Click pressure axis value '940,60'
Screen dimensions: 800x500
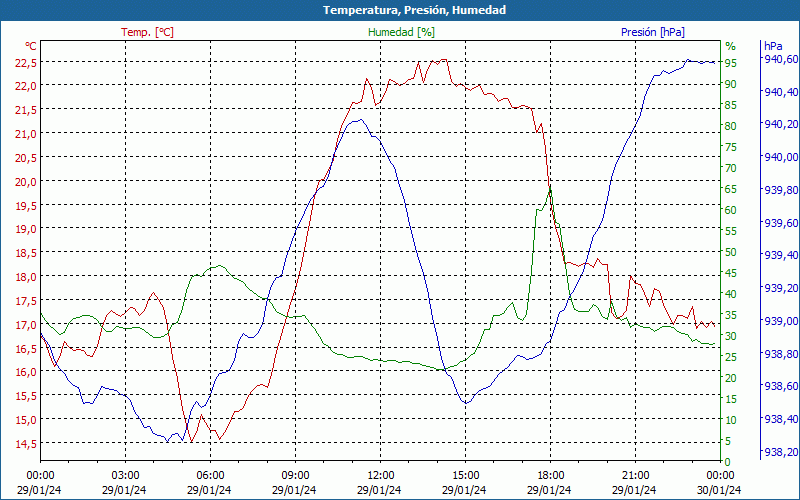pyautogui.click(x=780, y=59)
